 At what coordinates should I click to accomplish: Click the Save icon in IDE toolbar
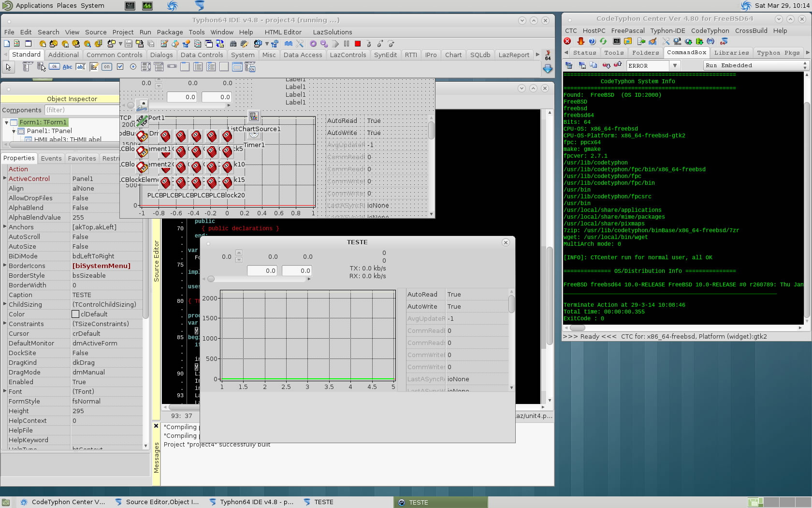pos(129,44)
